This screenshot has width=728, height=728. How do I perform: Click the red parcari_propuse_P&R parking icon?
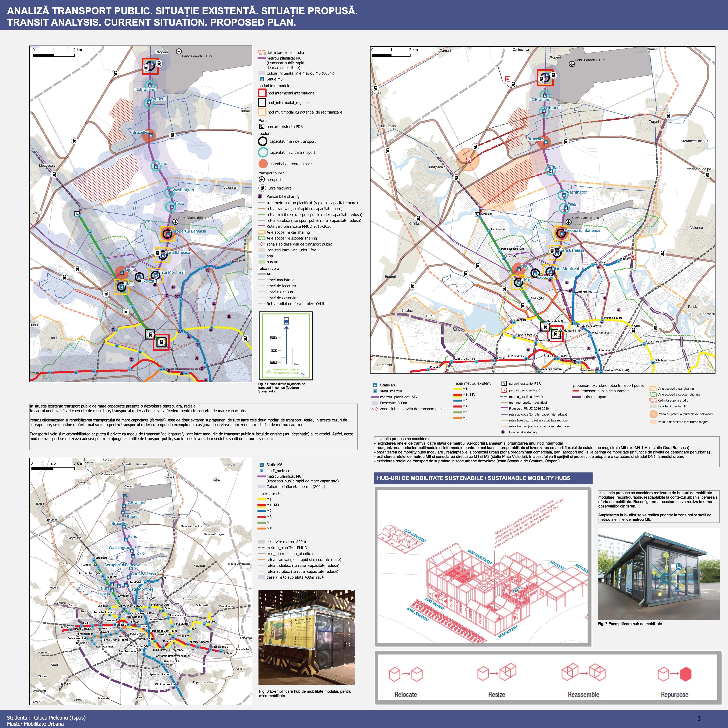tap(504, 390)
